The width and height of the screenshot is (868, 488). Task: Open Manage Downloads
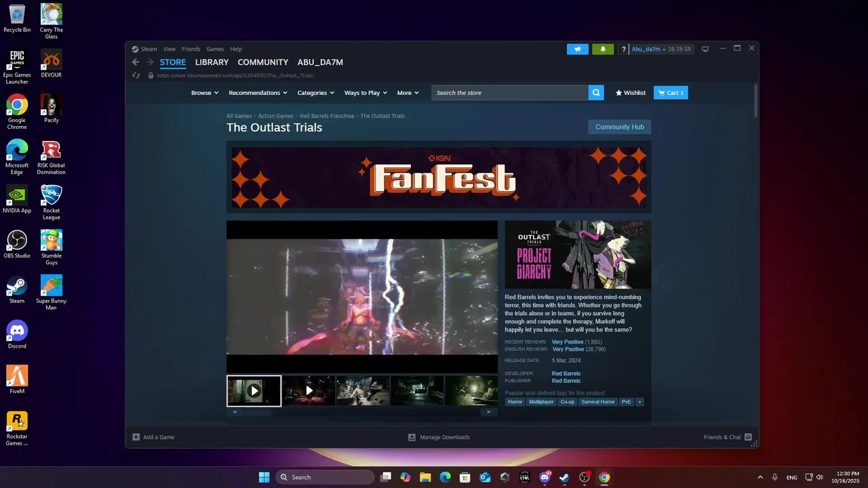click(439, 437)
